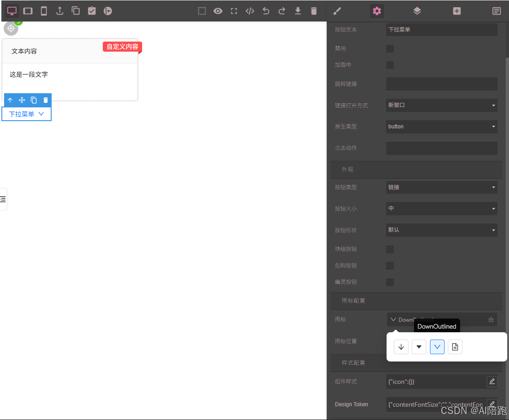509x420 pixels.
Task: Open the rightmost panel list tab
Action: (x=496, y=11)
